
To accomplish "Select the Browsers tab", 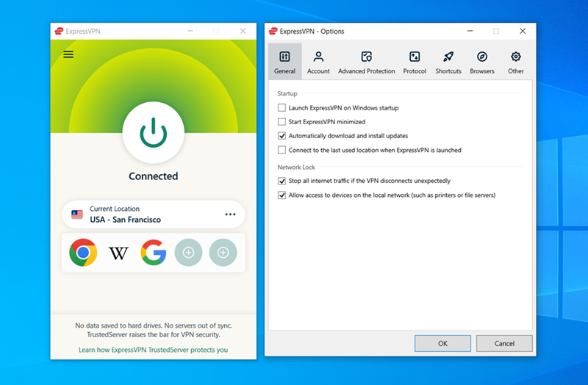I will click(x=482, y=62).
